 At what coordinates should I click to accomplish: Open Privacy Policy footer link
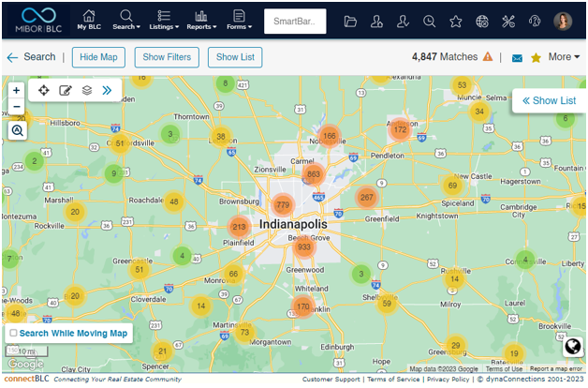coord(448,380)
